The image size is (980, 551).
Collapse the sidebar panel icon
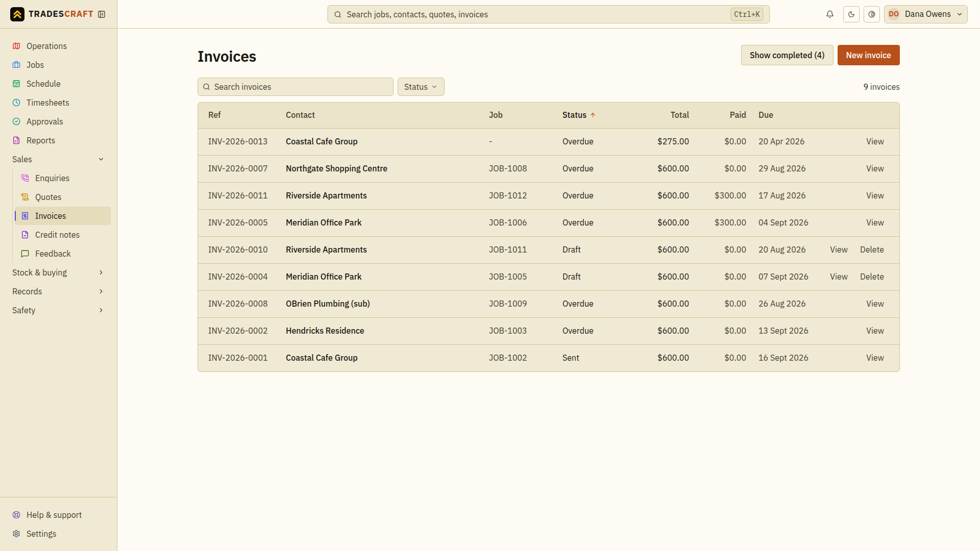[x=102, y=14]
